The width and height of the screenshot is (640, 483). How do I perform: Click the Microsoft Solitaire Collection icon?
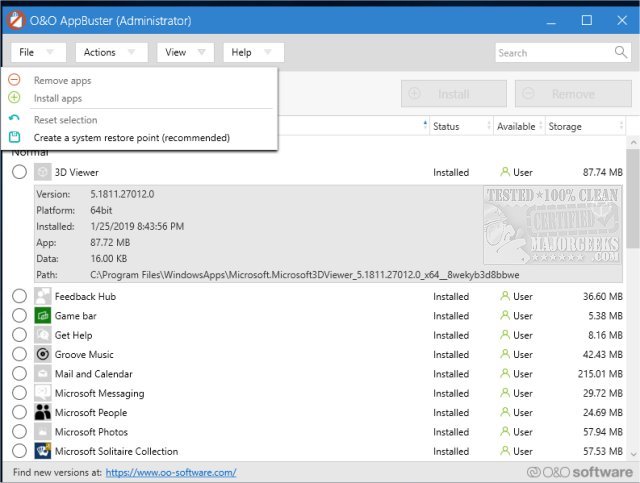pos(43,451)
